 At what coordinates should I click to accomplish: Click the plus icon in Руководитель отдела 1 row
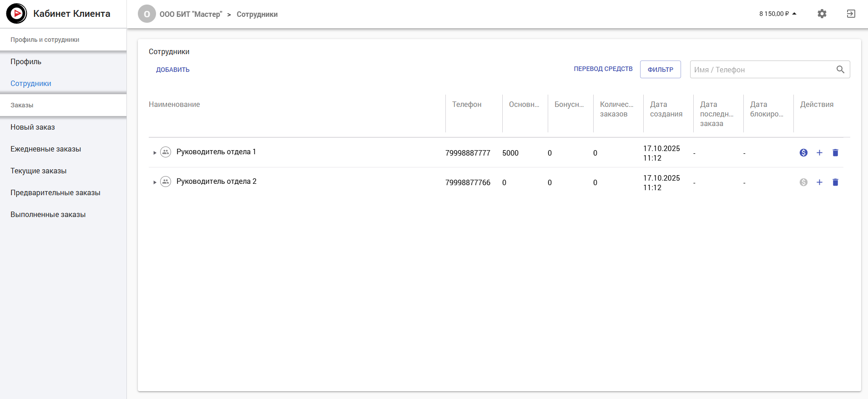(x=819, y=153)
